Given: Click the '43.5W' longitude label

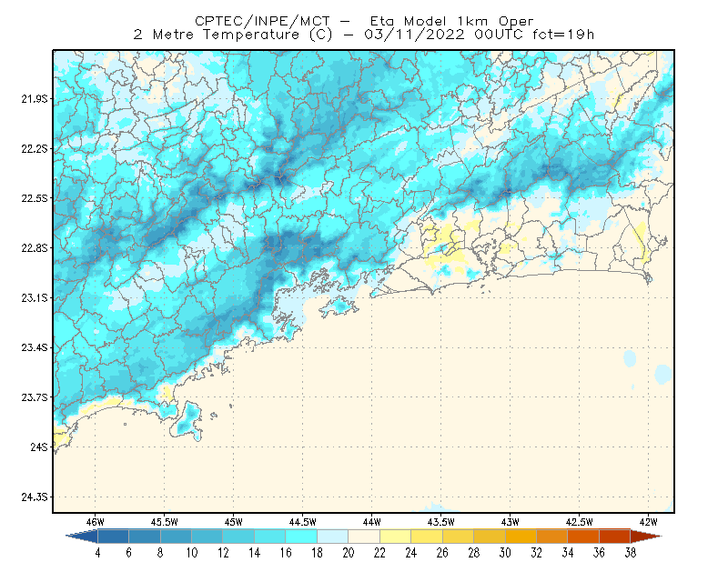Looking at the screenshot, I should point(441,522).
